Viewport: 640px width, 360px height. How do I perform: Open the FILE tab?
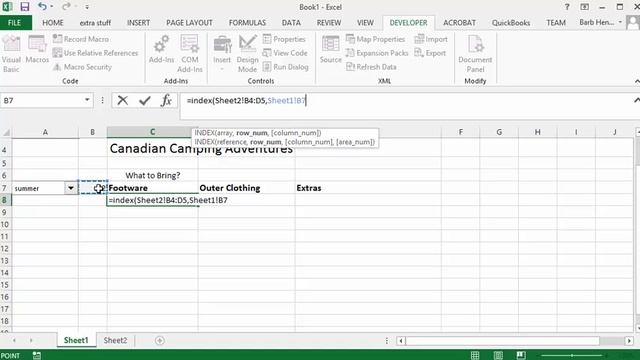coord(14,23)
